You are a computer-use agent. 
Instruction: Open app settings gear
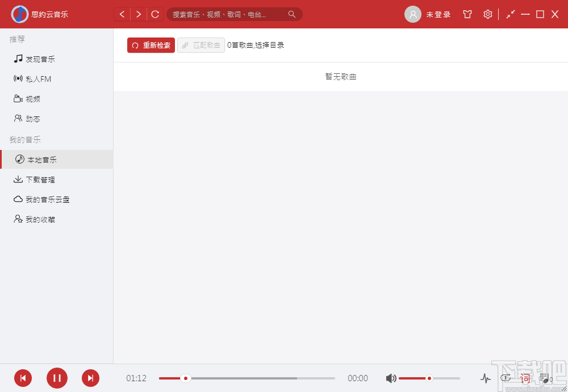487,14
